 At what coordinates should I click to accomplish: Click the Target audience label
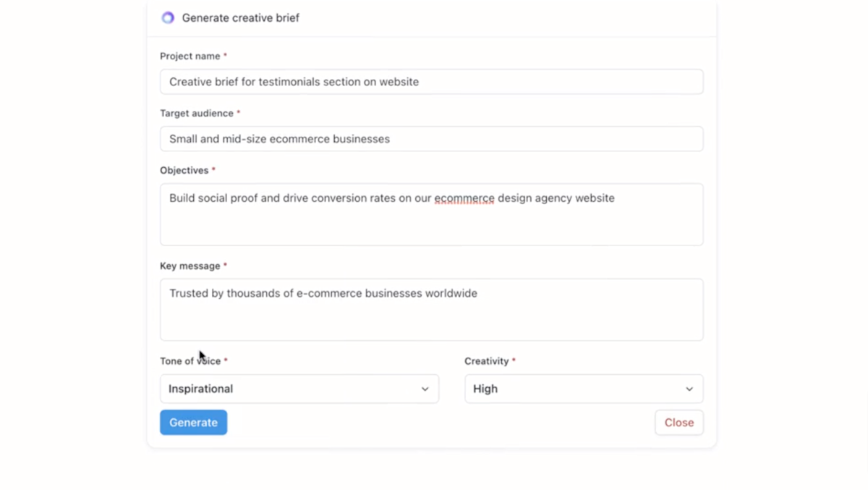195,113
